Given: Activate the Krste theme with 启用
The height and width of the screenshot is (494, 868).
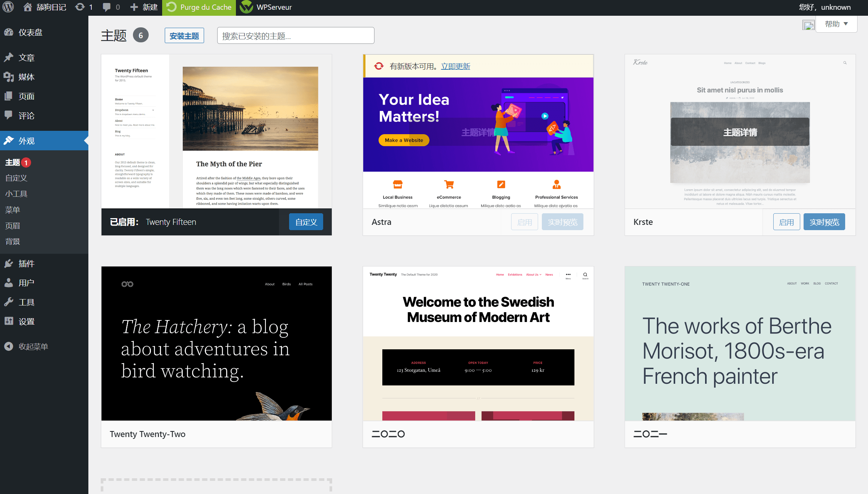Looking at the screenshot, I should pos(786,222).
